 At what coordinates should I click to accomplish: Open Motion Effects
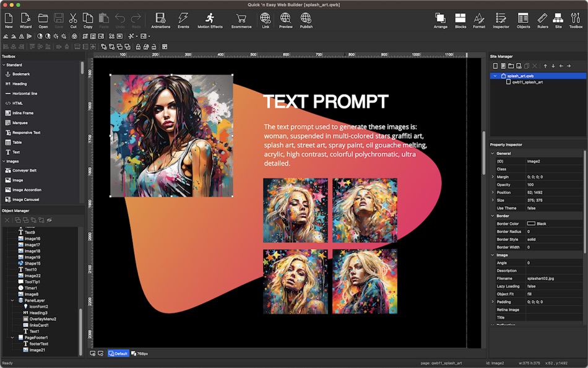tap(210, 20)
